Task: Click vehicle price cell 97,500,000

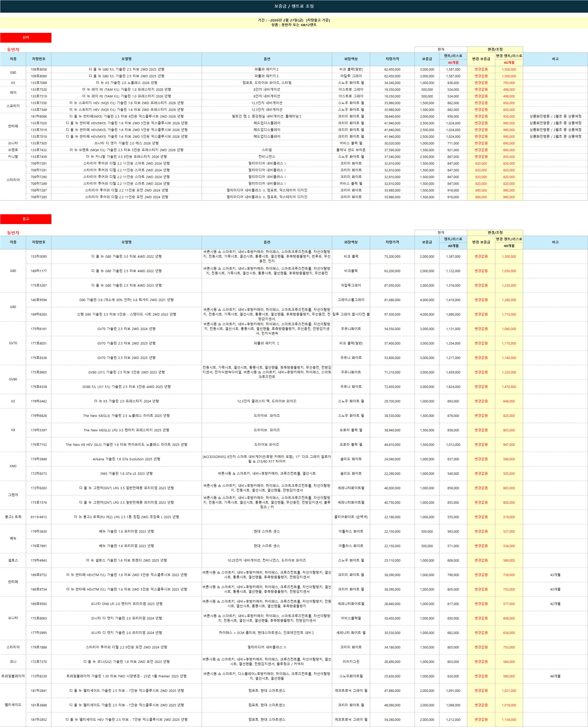Action: 392,315
